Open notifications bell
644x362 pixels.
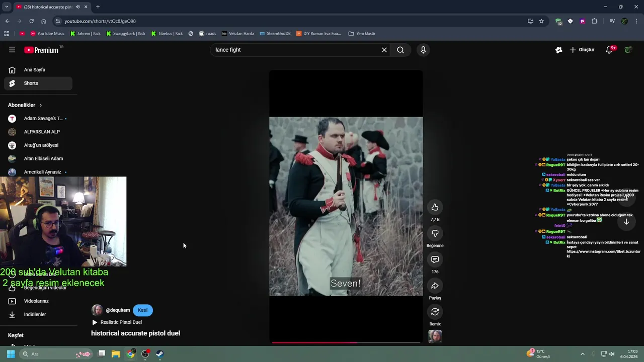click(x=610, y=50)
